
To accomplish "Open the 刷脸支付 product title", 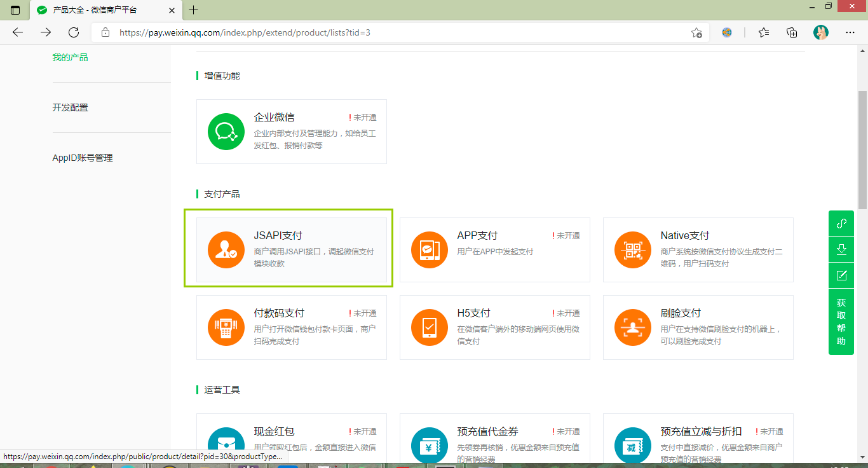I will [x=681, y=313].
